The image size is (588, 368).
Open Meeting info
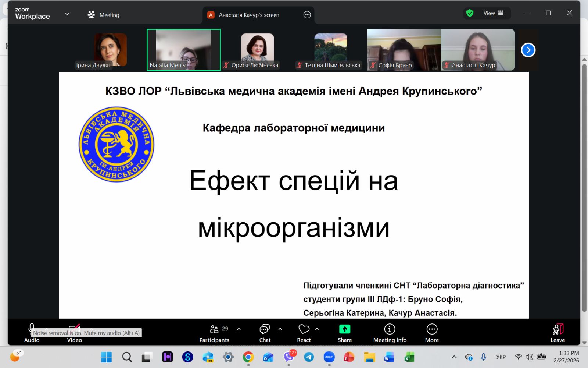[390, 333]
